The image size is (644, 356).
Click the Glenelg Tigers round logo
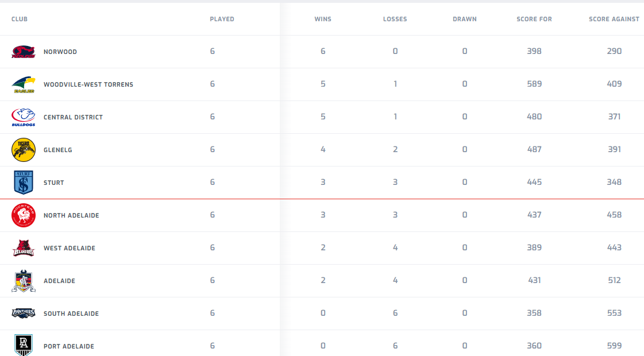click(24, 150)
